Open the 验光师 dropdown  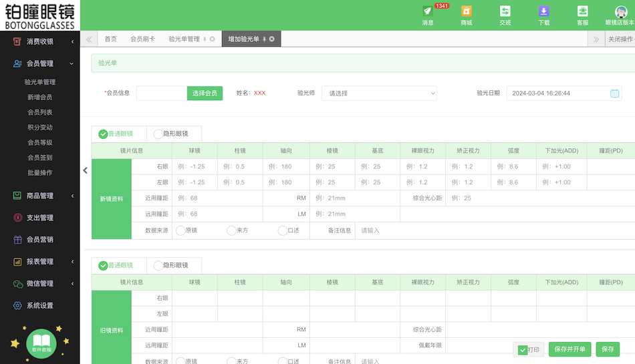tap(379, 94)
